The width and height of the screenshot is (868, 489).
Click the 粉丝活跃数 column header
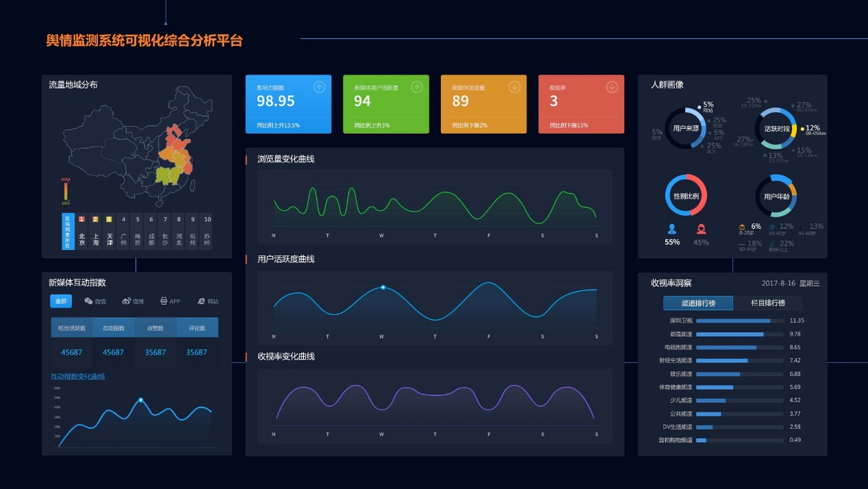pyautogui.click(x=72, y=328)
